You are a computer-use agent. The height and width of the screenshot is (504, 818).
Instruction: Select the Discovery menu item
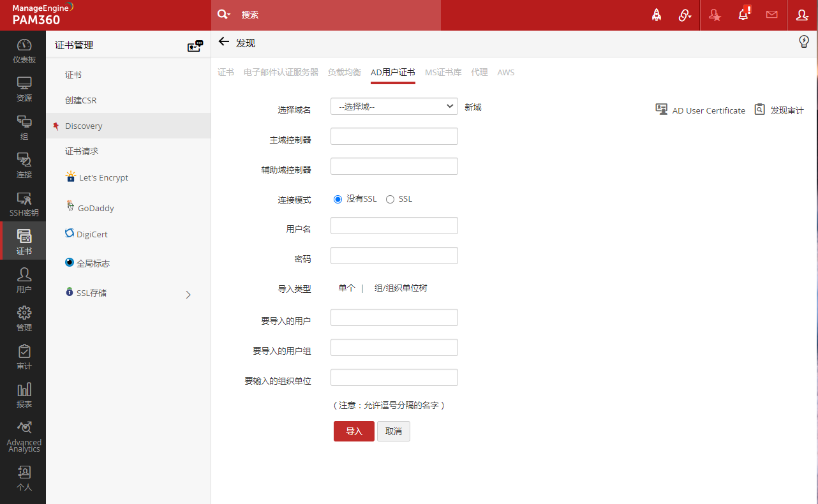pyautogui.click(x=128, y=126)
